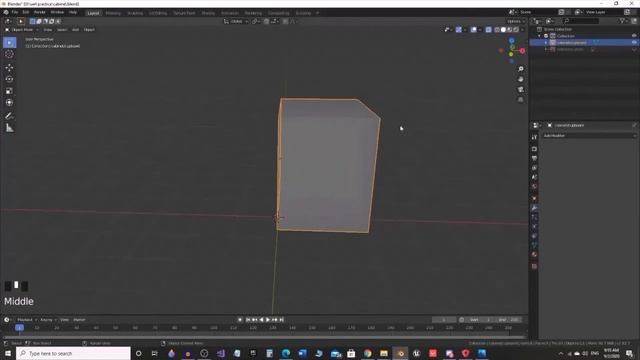This screenshot has width=640, height=360.
Task: Open the Render menu
Action: pos(40,13)
